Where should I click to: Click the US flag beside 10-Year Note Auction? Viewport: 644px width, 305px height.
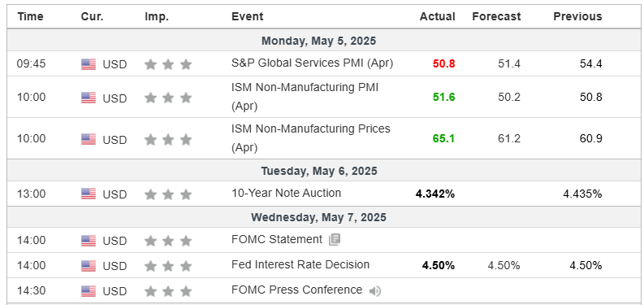click(x=89, y=194)
